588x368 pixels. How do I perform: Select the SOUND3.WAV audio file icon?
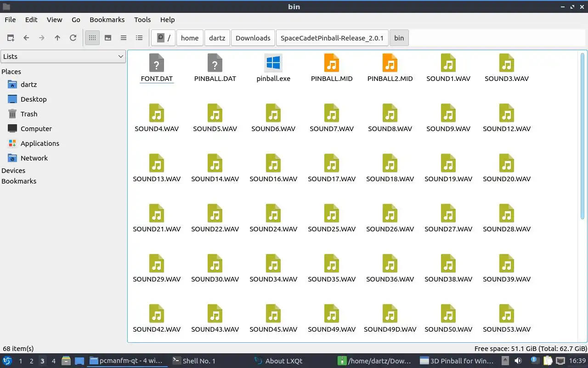507,63
